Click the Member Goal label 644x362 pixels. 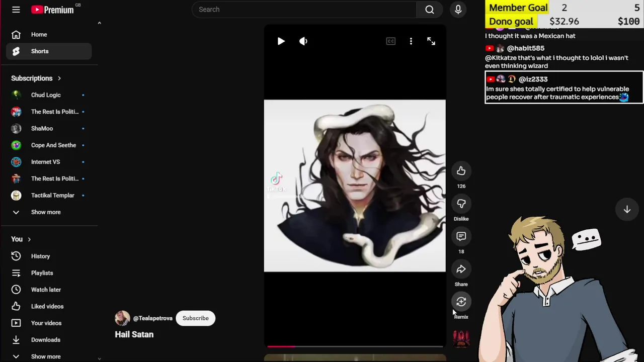[x=518, y=8]
